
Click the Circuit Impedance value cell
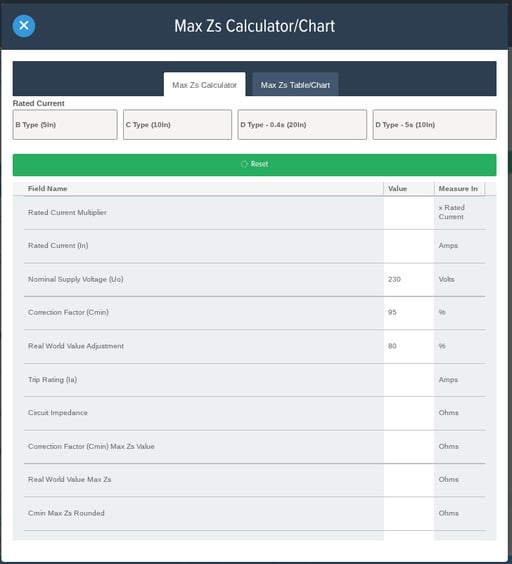click(409, 413)
